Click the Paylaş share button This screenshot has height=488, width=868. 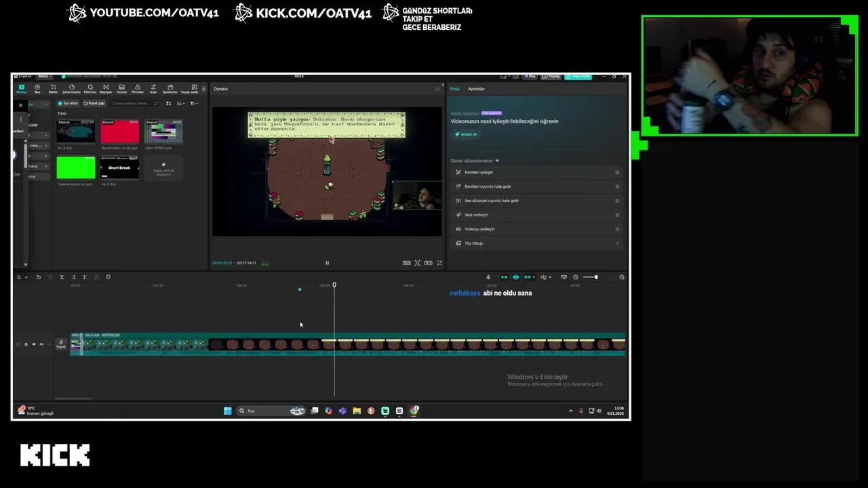point(553,77)
